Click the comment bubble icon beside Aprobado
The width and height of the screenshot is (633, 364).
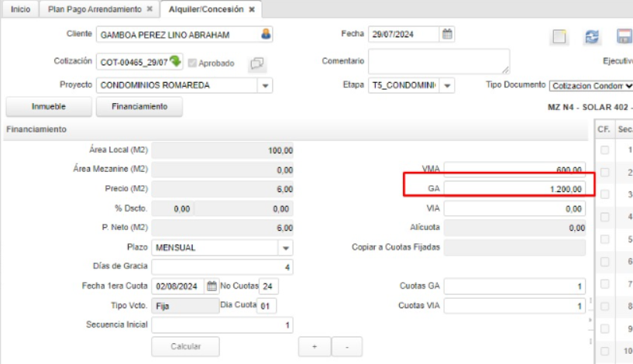click(257, 63)
